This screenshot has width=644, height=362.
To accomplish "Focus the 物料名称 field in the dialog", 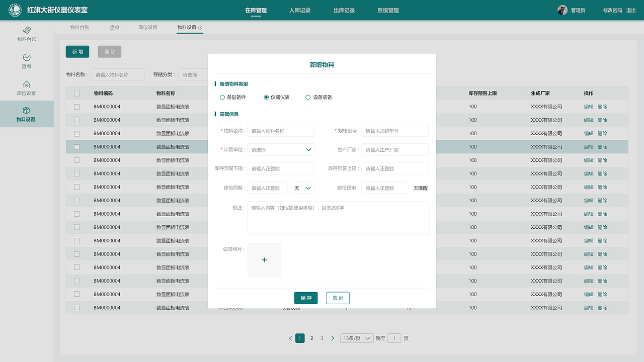I will (281, 131).
